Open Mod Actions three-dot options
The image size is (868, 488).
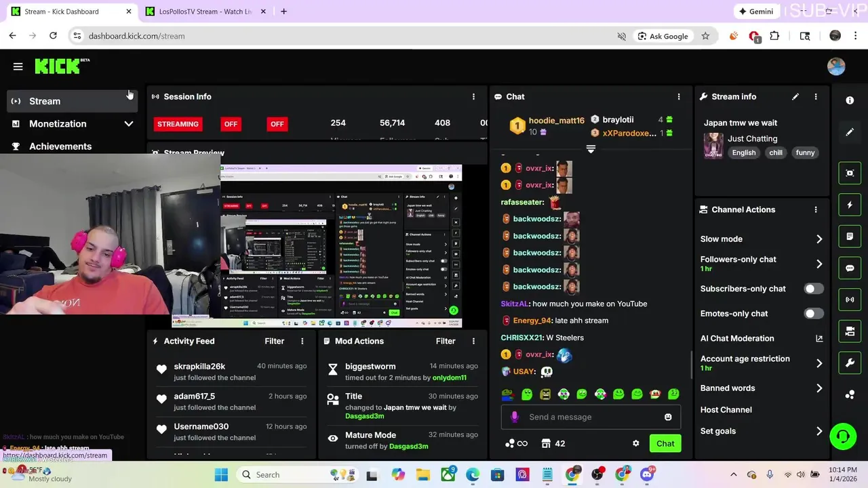tap(473, 341)
